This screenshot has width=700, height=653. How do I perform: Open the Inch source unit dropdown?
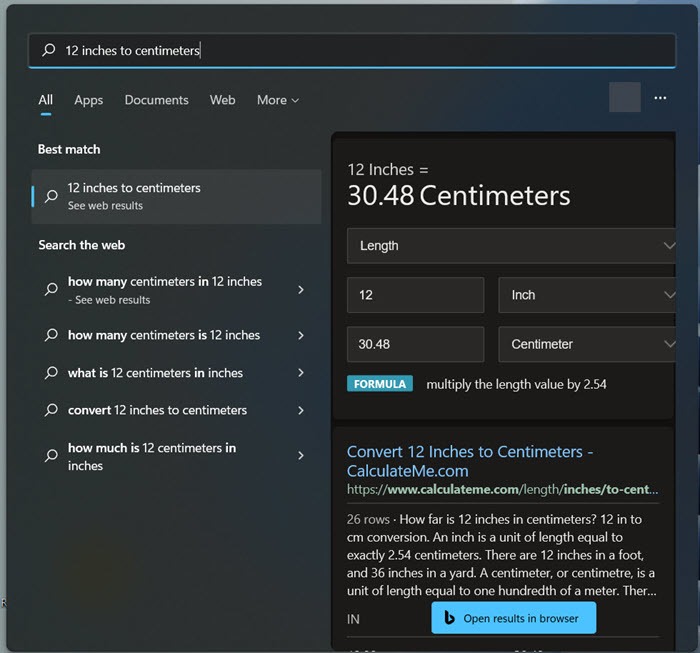click(586, 295)
